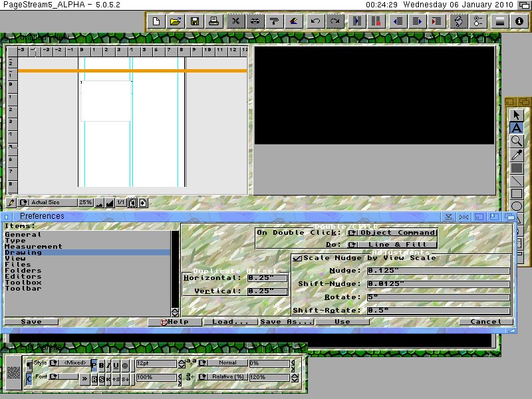Toggle Bold style in edit palette
This screenshot has width=532, height=399.
click(102, 365)
